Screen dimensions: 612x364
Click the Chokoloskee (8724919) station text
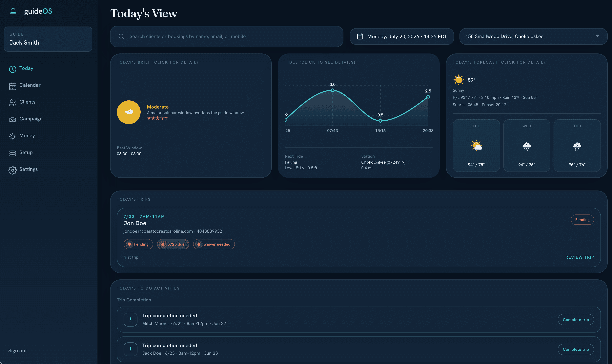click(383, 162)
